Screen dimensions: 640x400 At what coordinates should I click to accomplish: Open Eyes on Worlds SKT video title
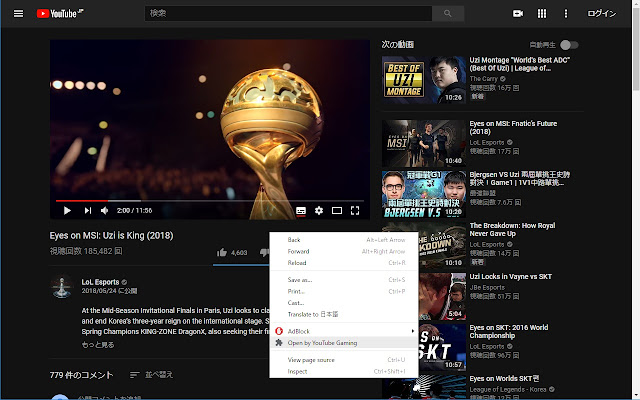click(504, 378)
